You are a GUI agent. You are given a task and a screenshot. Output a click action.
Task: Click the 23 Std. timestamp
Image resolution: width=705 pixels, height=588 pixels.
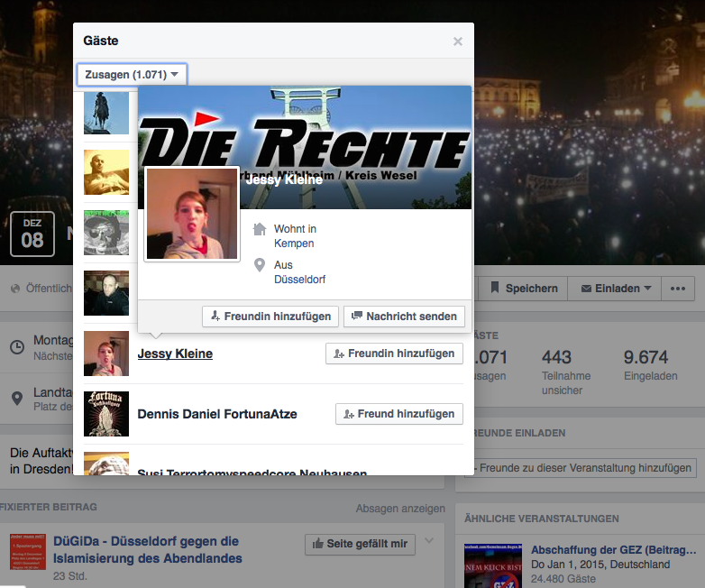click(x=70, y=576)
